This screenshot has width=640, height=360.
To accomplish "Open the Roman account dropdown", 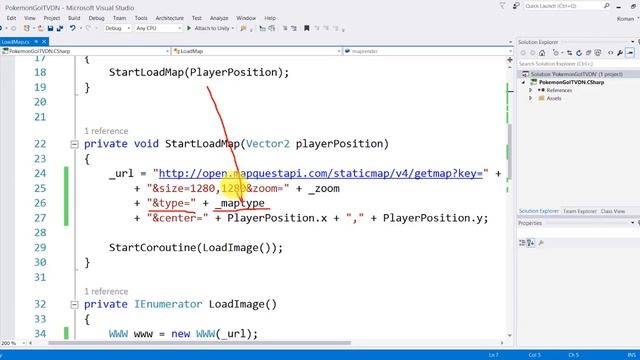I will pyautogui.click(x=627, y=19).
